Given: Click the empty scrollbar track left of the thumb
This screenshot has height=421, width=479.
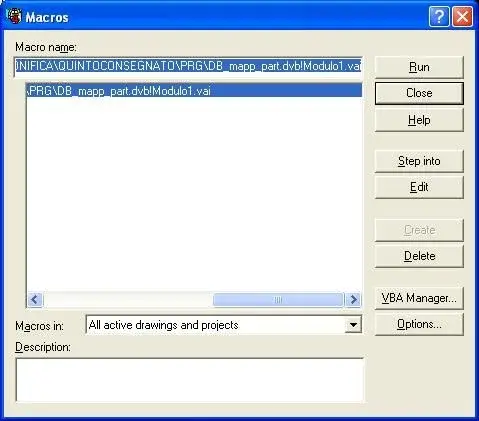Looking at the screenshot, I should click(x=128, y=299).
